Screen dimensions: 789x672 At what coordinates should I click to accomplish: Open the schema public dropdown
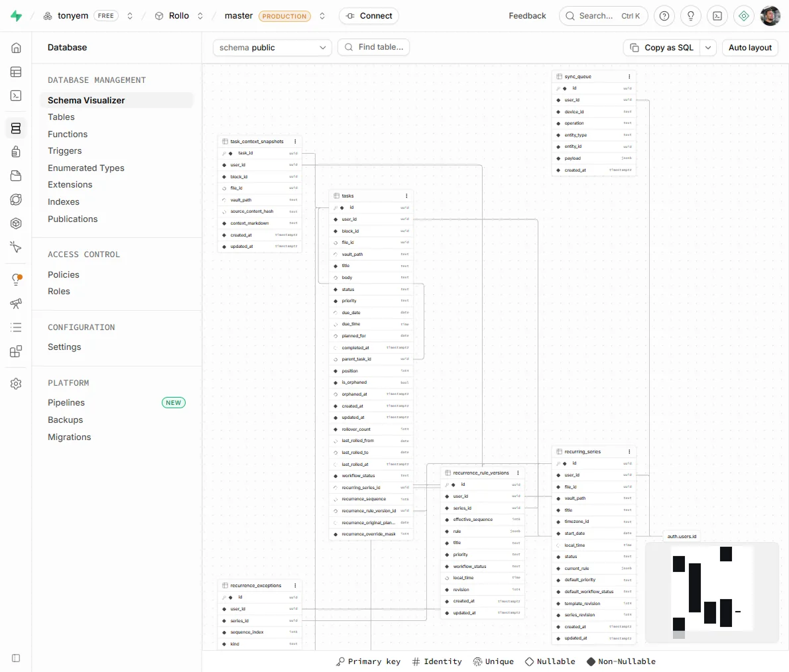[273, 48]
